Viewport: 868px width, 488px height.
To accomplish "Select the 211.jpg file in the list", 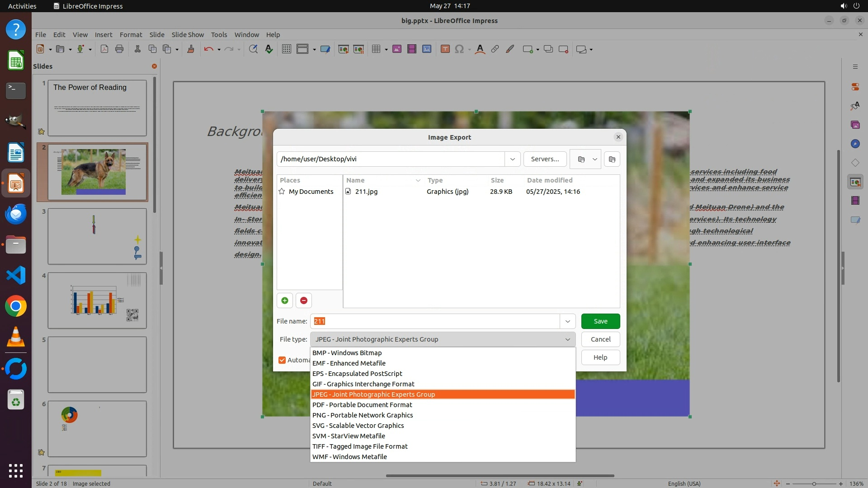I will (x=366, y=192).
